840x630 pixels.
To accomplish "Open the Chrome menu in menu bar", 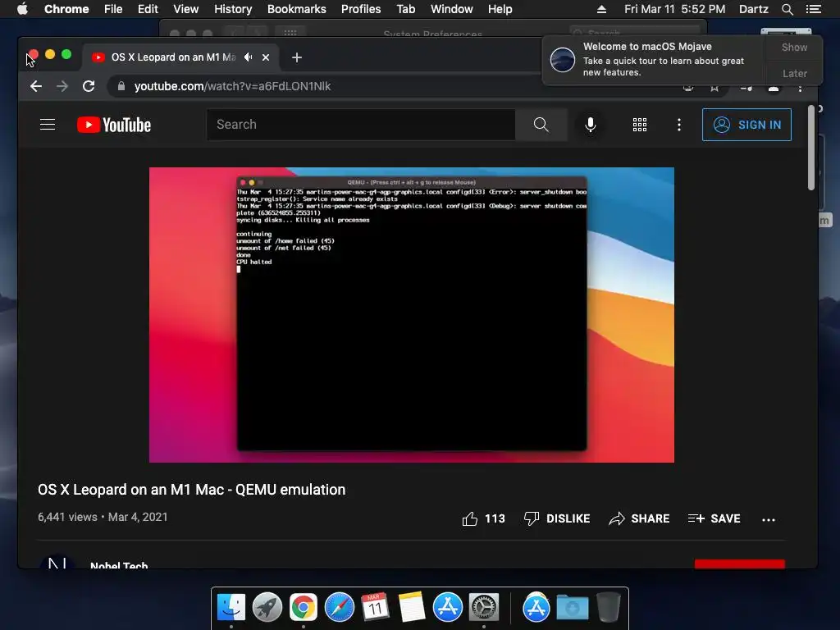I will [66, 9].
